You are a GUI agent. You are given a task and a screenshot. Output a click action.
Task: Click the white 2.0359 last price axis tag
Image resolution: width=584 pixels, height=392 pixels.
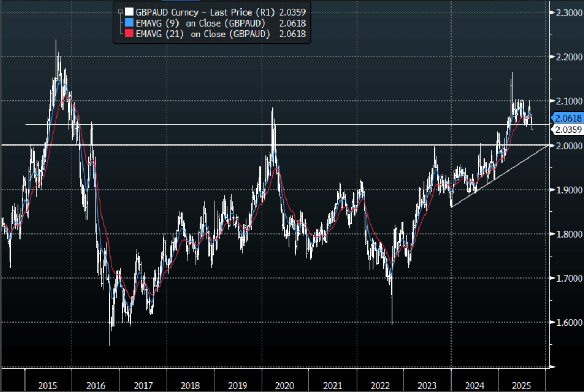click(568, 130)
